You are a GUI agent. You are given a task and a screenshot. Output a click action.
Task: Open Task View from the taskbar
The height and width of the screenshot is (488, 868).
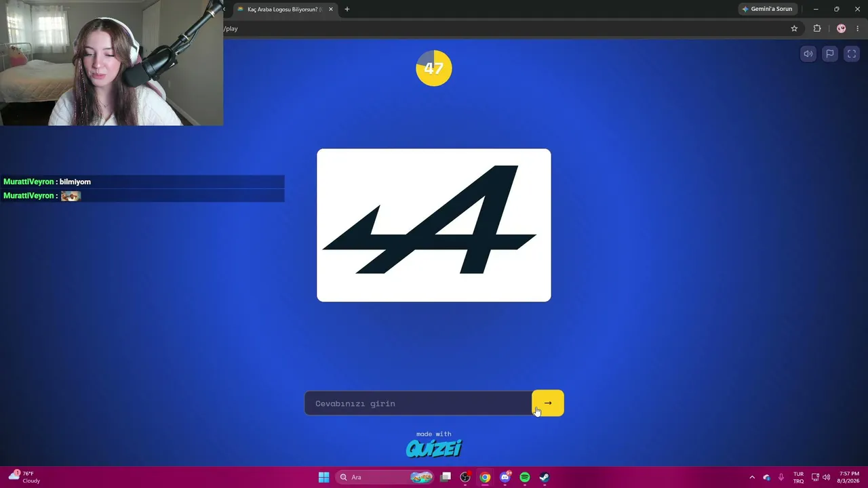[x=446, y=477]
